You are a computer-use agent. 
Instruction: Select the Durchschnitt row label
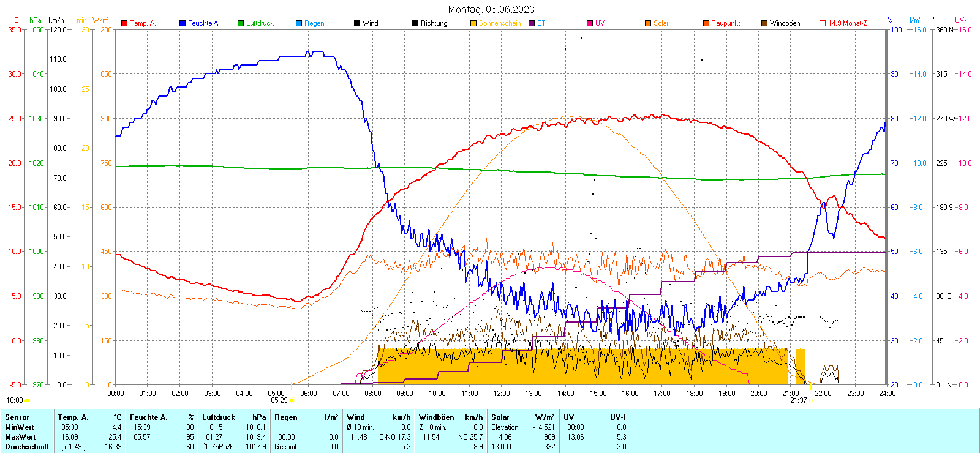[27, 447]
